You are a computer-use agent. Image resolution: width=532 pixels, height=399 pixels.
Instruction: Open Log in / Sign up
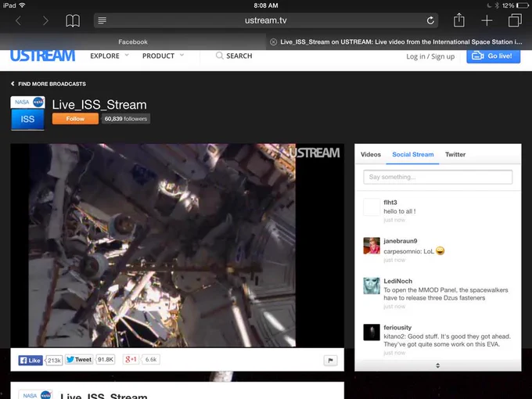(x=430, y=56)
